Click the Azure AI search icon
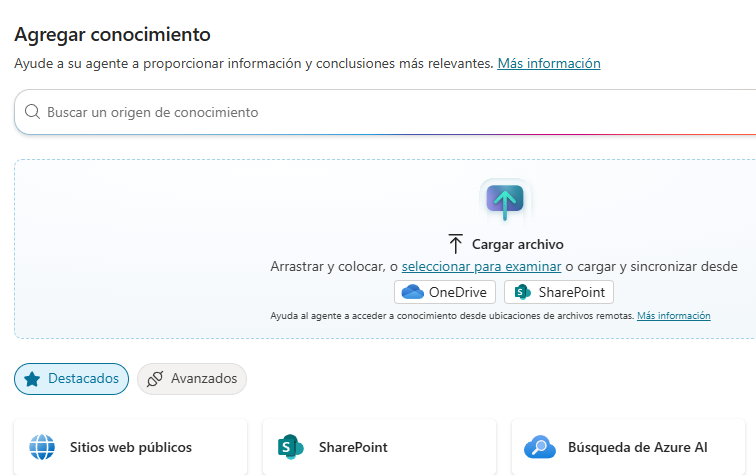The height and width of the screenshot is (475, 756). pos(539,447)
